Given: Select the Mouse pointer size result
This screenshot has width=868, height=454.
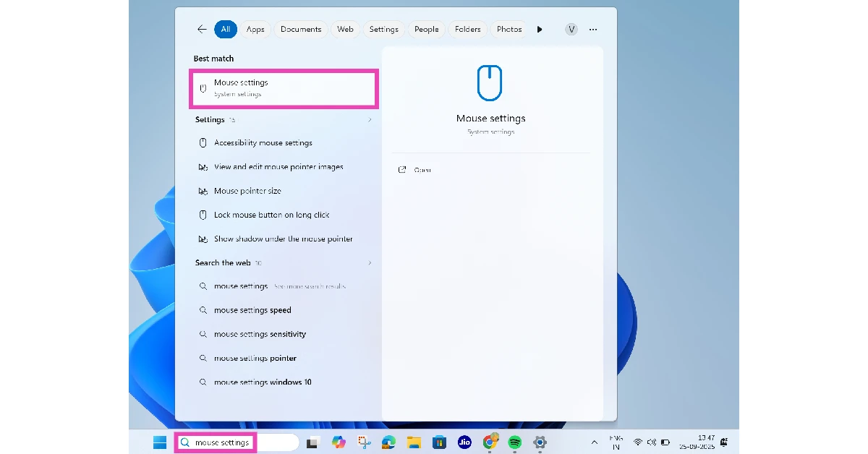Looking at the screenshot, I should [x=247, y=190].
